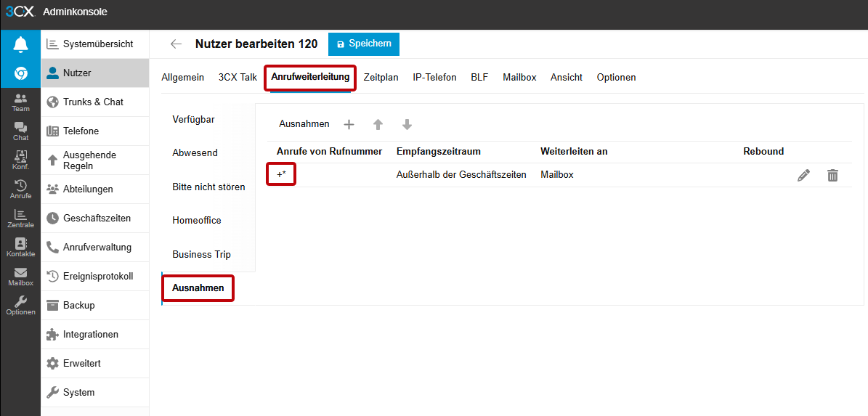Open the IP-Telefon tab
The height and width of the screenshot is (416, 868).
pyautogui.click(x=434, y=77)
